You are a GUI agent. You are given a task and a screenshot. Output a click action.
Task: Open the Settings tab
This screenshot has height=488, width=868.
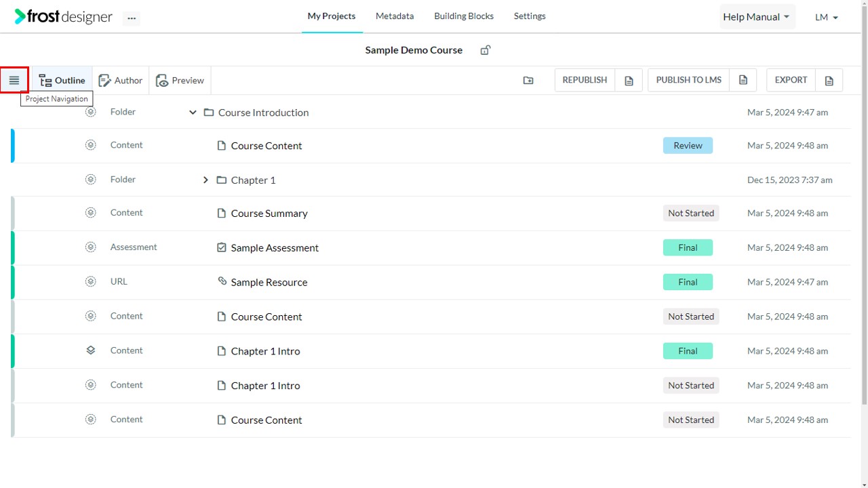[x=530, y=16]
